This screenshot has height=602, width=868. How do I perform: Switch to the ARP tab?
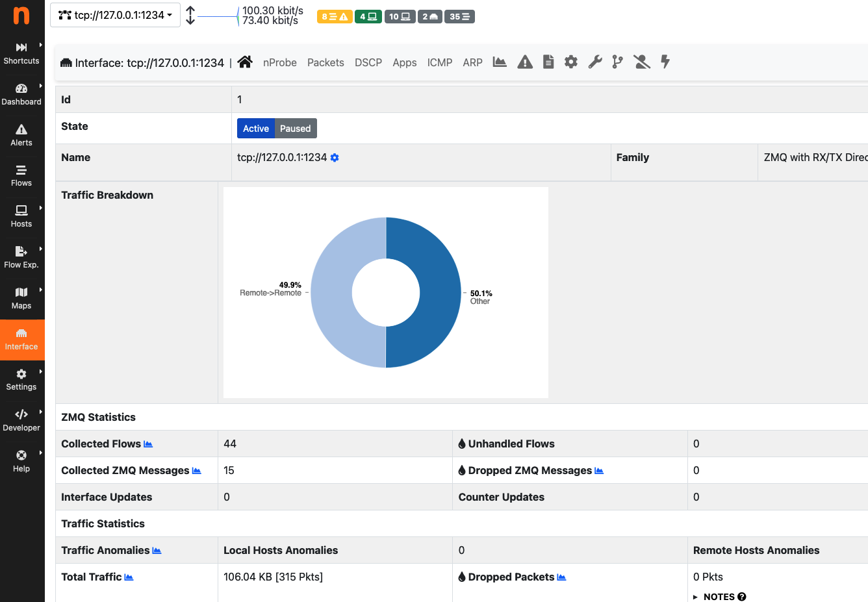(473, 62)
